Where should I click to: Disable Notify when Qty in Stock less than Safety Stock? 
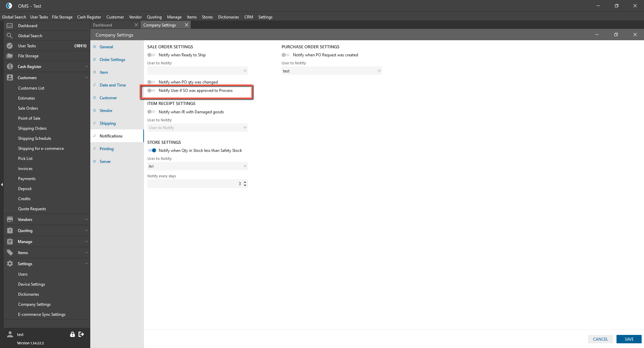(x=152, y=151)
